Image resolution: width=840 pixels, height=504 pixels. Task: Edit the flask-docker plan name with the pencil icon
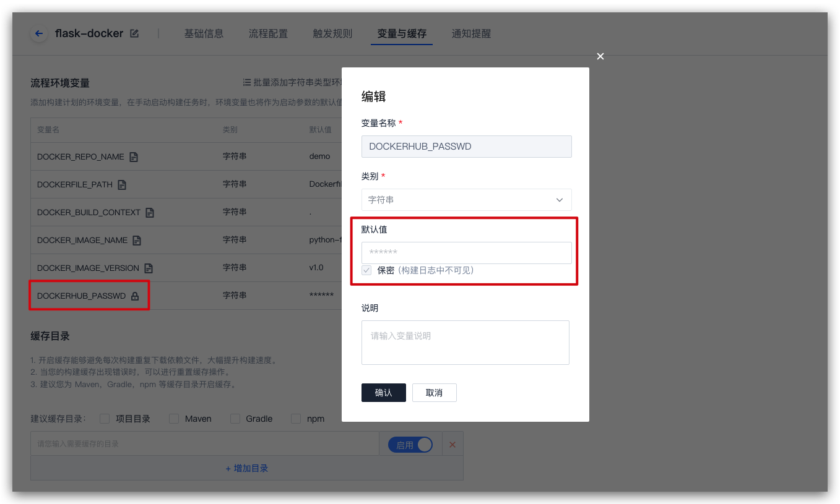pyautogui.click(x=134, y=33)
